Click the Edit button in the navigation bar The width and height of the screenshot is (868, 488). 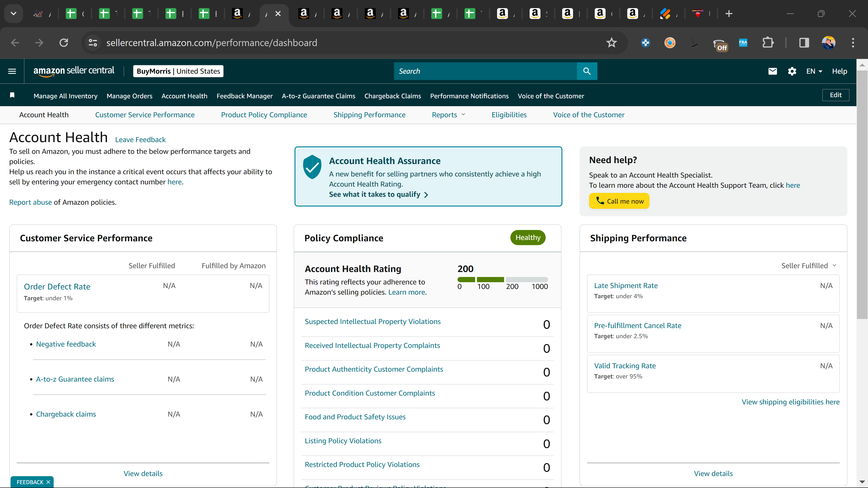[x=836, y=95]
